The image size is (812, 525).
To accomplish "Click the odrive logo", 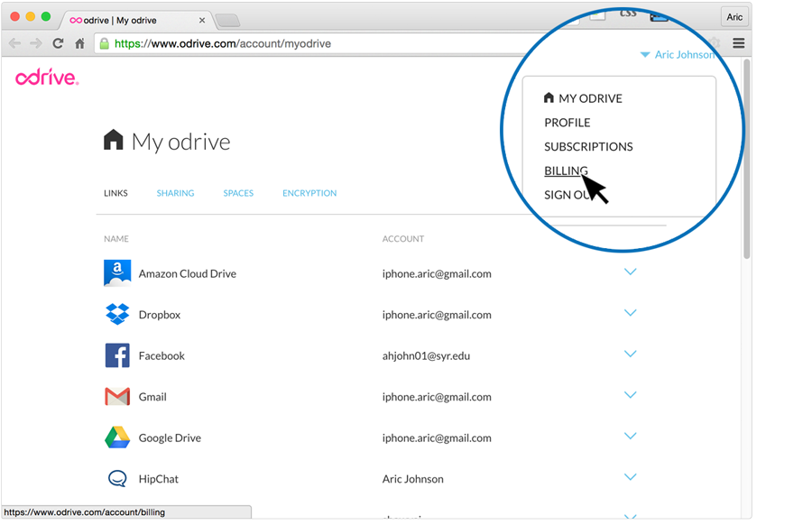I will (x=47, y=78).
